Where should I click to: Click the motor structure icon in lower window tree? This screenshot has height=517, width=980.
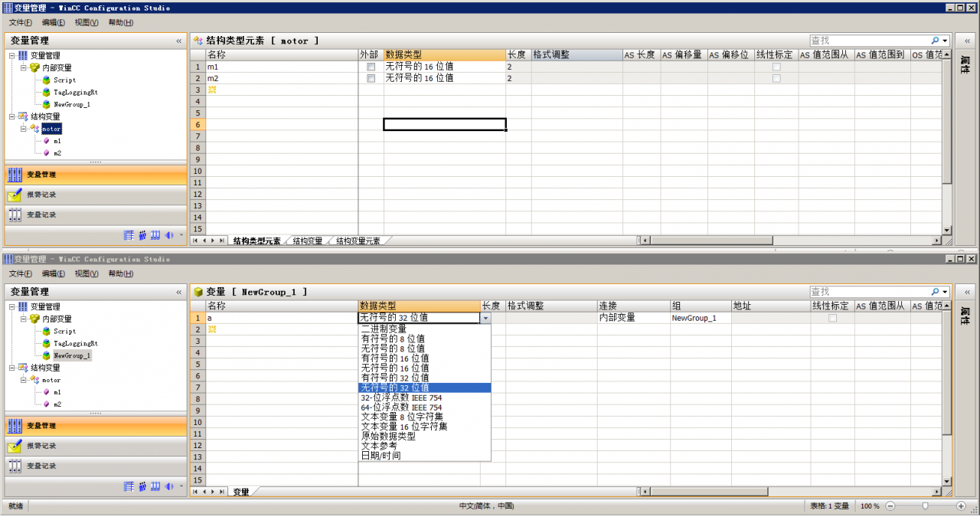pyautogui.click(x=35, y=380)
